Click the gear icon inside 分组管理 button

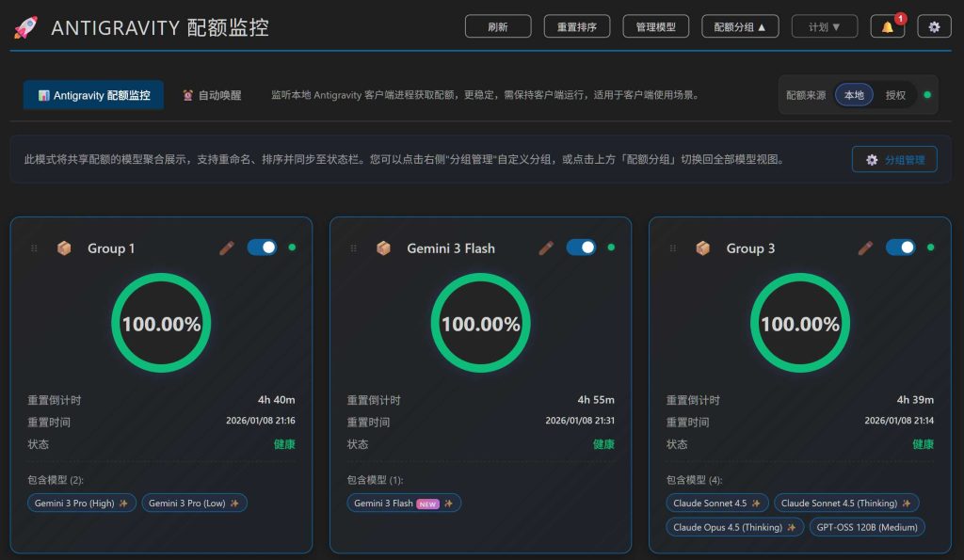point(872,159)
